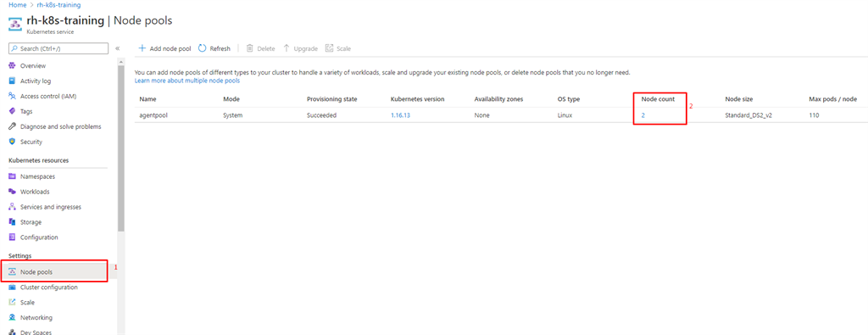Click the sidebar vertical scrollbar
The height and width of the screenshot is (335, 868).
(x=121, y=148)
